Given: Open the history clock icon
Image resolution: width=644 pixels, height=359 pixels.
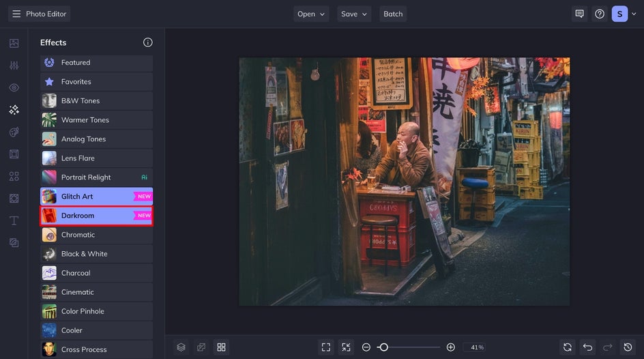Looking at the screenshot, I should click(x=628, y=347).
